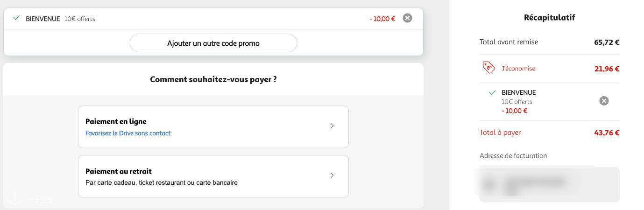
Task: Remove BIENVENUE code from the Récapitulatif panel
Action: pos(604,101)
